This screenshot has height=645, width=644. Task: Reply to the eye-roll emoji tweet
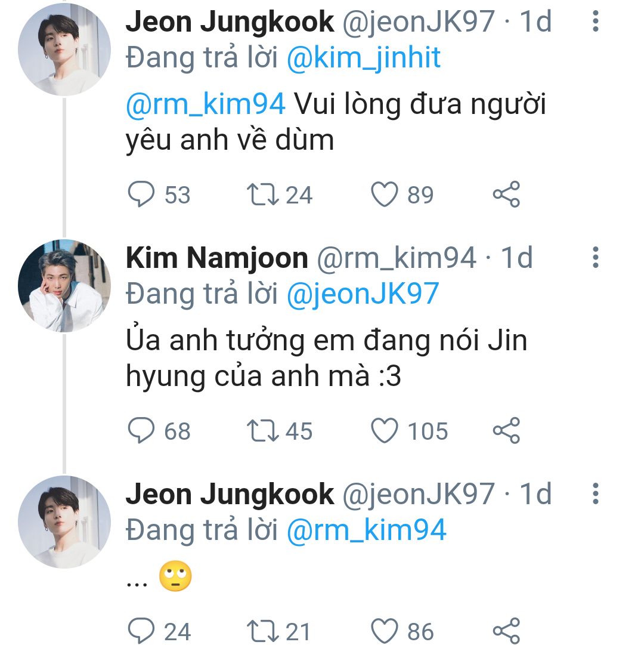coord(141,631)
